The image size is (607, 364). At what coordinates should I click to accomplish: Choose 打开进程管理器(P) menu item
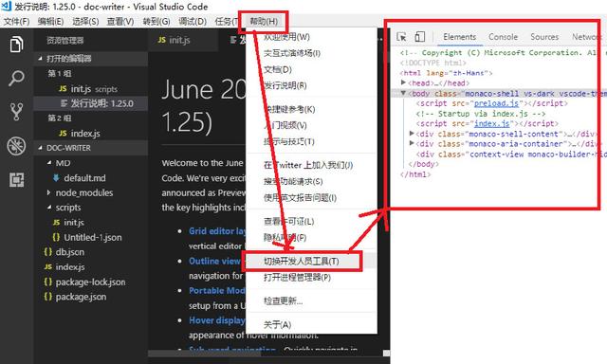tap(311, 278)
